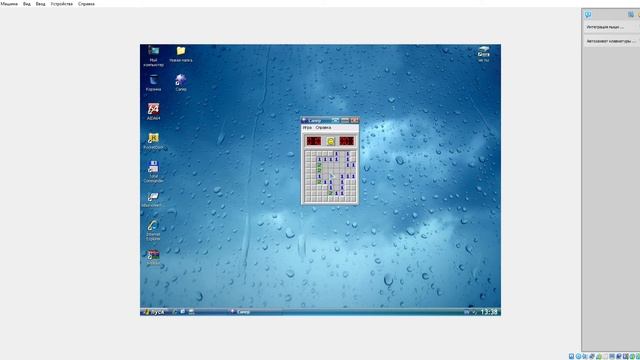Open the Игра menu in Minesweeper
Screen dimensions: 640x360
(307, 128)
